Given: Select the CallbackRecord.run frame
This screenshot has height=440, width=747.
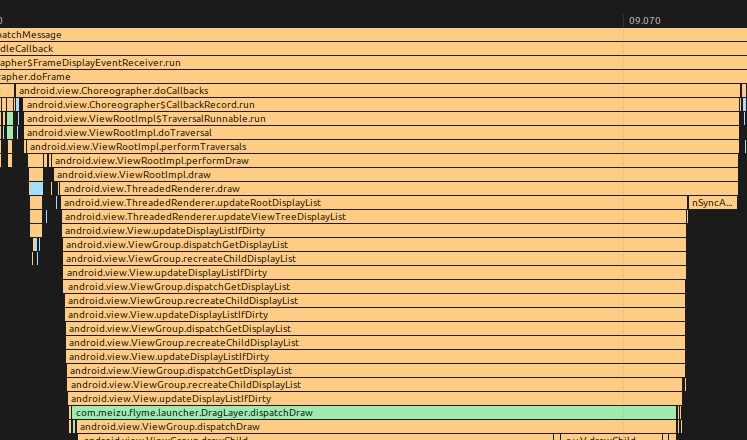Looking at the screenshot, I should (381, 104).
